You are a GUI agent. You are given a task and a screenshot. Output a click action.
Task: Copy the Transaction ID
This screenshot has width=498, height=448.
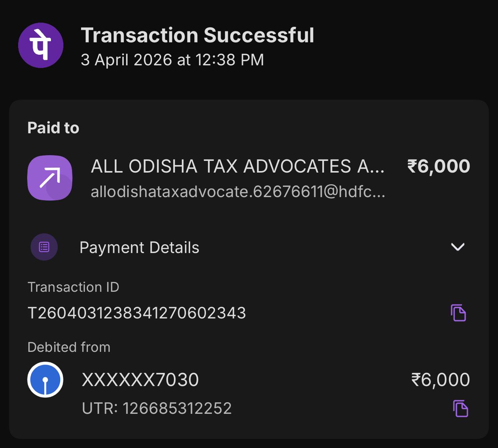click(458, 313)
